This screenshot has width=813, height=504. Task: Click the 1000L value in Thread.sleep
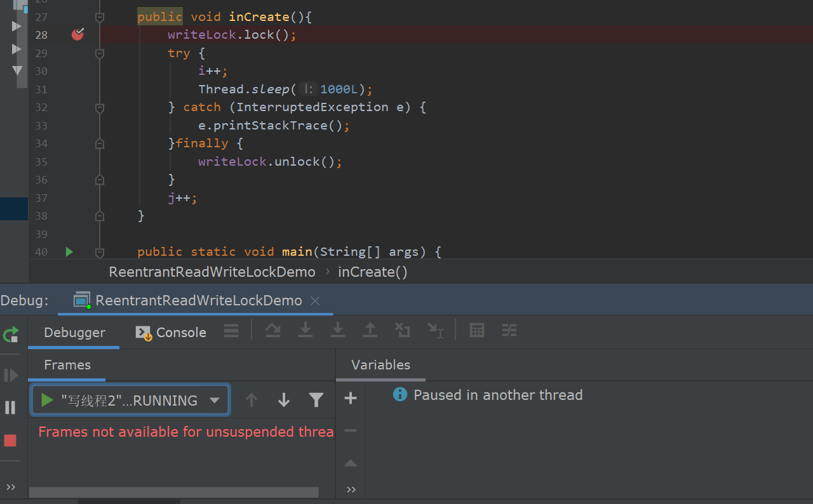339,89
